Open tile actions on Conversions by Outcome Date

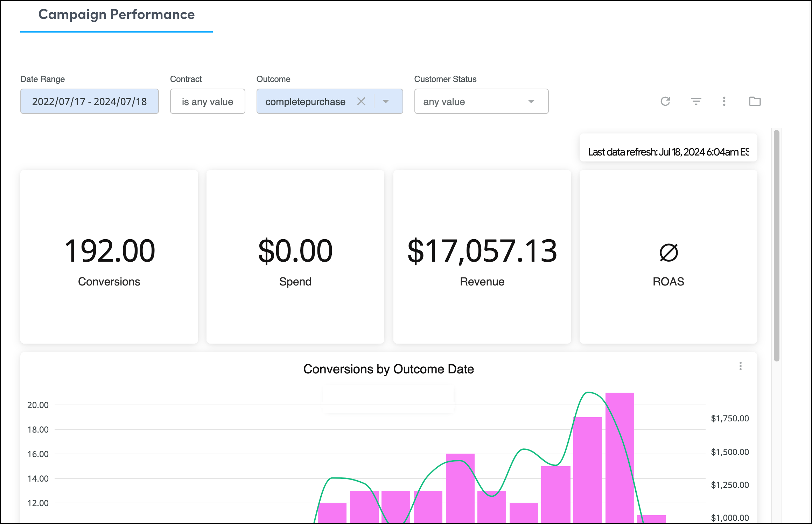[741, 366]
